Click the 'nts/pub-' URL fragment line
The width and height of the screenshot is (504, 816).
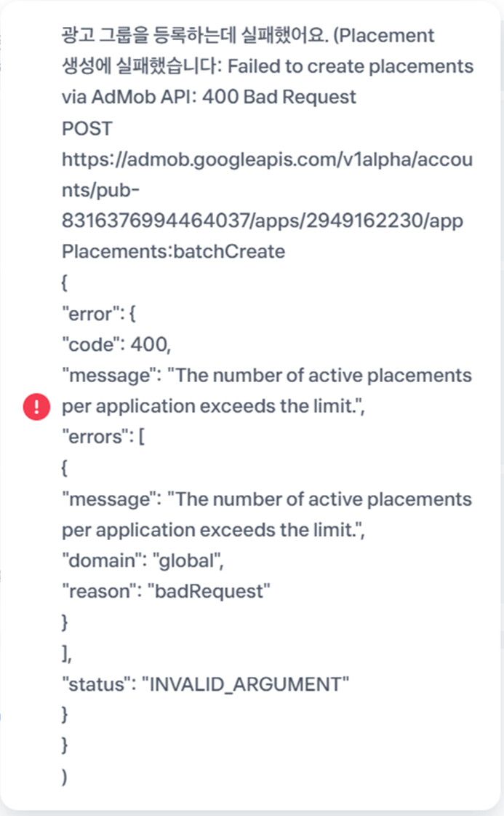tap(100, 190)
